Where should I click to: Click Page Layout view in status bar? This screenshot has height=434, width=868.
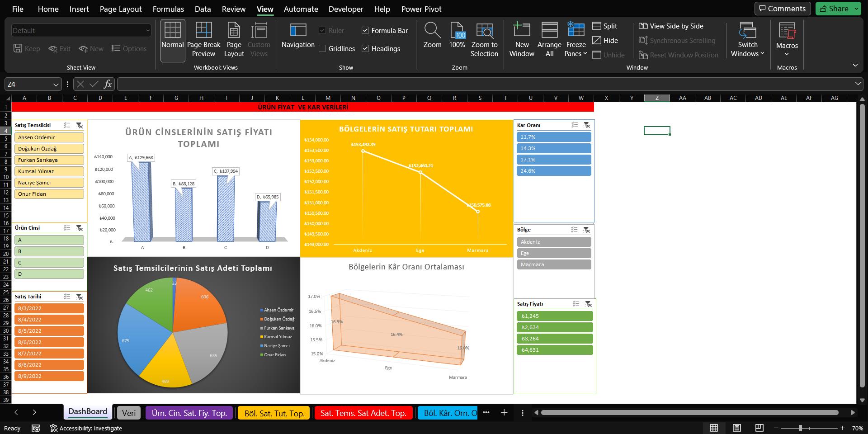(737, 428)
